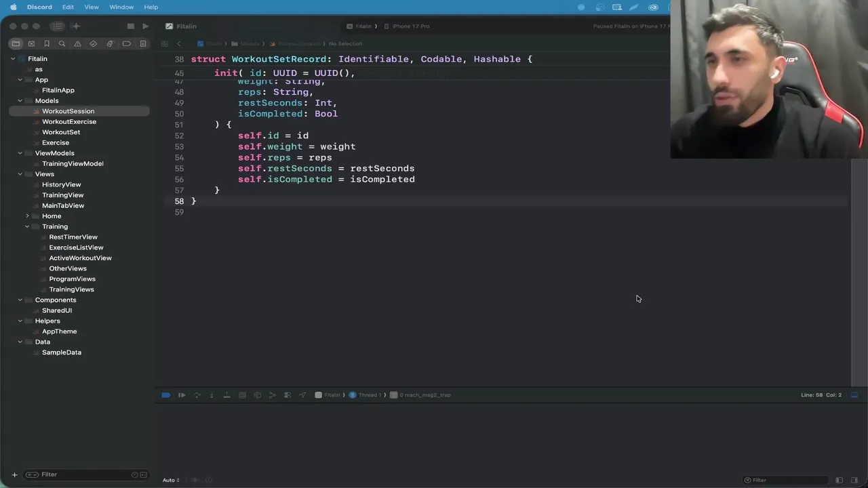Screen dimensions: 868x488
Task: Open the Edit menu
Action: 68,7
